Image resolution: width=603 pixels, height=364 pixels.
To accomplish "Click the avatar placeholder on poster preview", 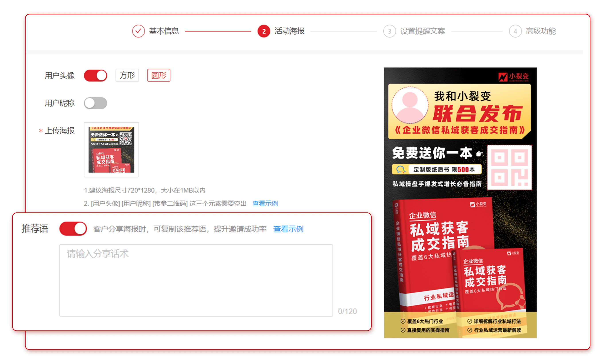I will pos(410,105).
